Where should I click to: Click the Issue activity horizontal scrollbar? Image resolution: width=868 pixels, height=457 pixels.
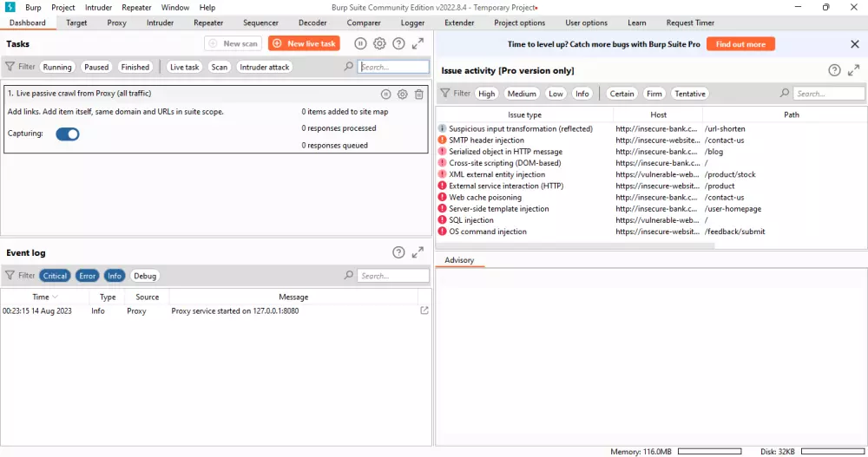point(575,245)
